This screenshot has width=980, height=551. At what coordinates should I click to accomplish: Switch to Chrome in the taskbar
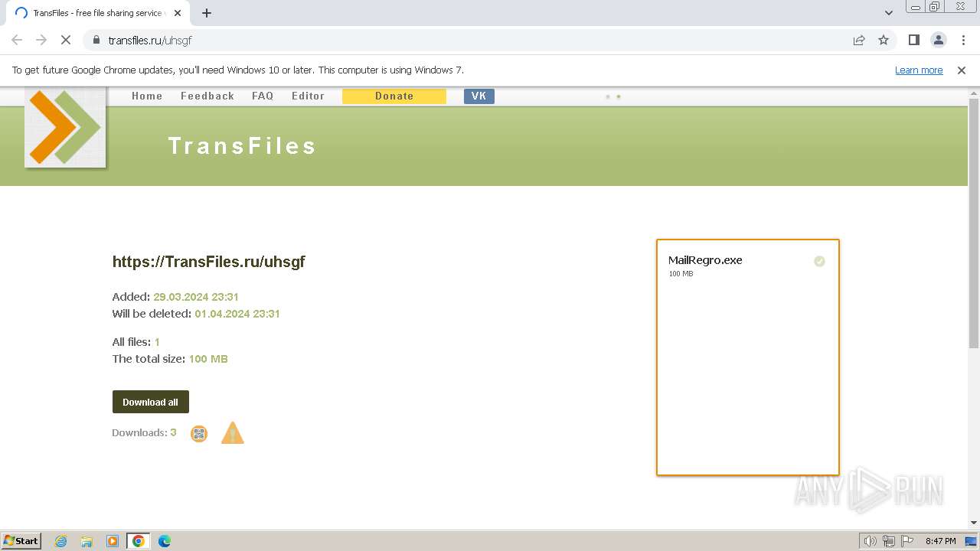click(x=139, y=541)
